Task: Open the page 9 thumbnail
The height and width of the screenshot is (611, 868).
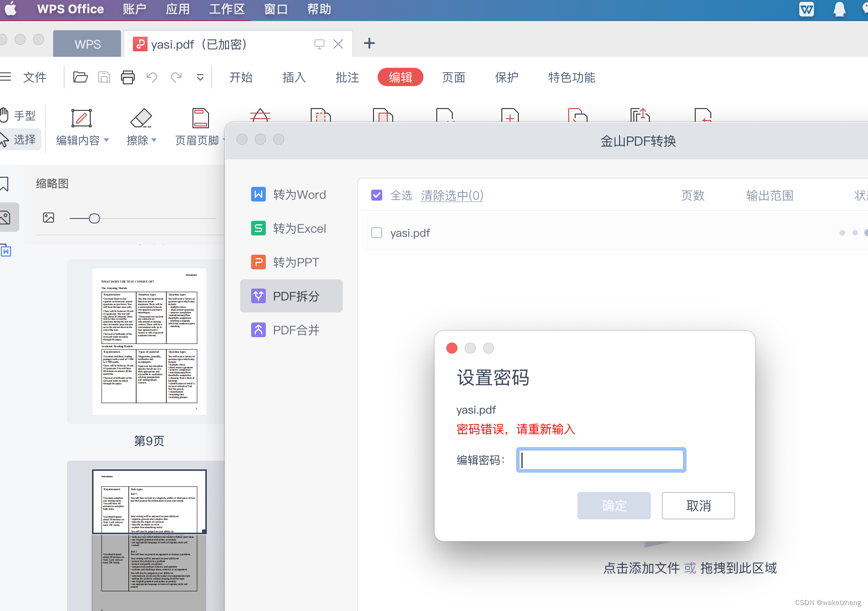Action: [x=149, y=342]
